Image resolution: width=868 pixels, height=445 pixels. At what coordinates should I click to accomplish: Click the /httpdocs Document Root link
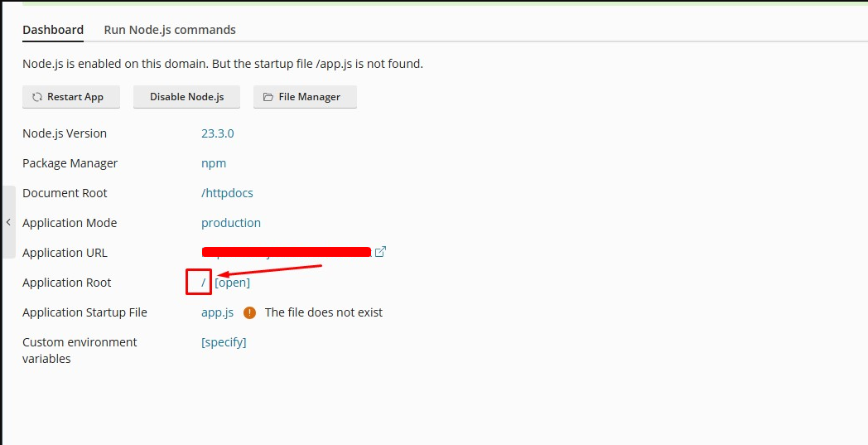(227, 193)
